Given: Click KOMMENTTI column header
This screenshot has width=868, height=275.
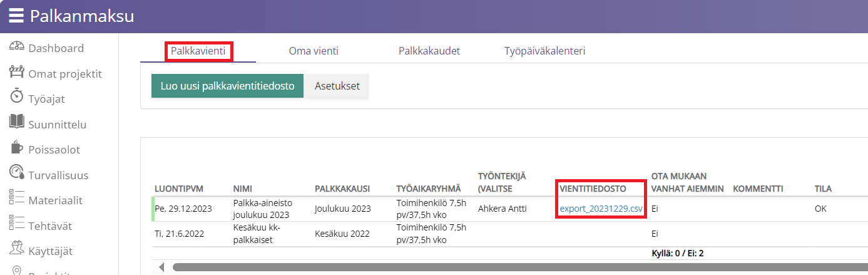Looking at the screenshot, I should pos(758,189).
